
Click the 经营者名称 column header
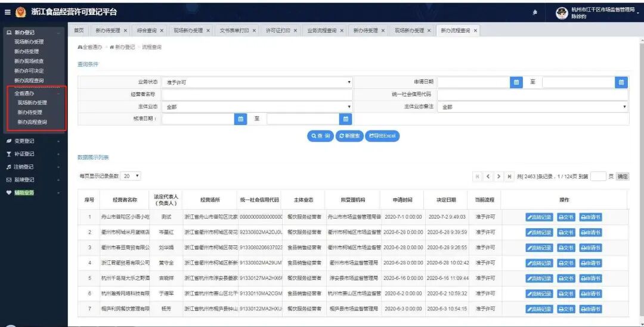[125, 200]
